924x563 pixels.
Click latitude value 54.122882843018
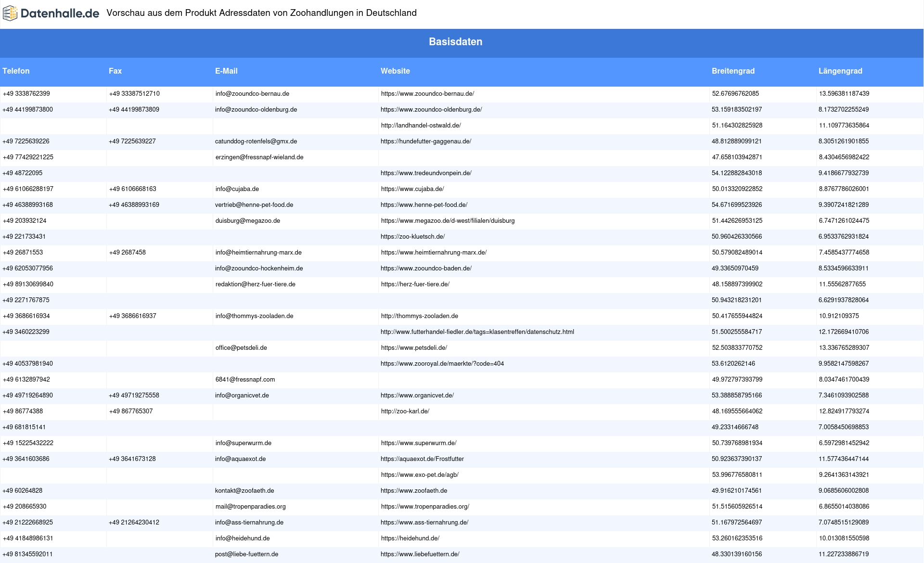click(x=737, y=173)
